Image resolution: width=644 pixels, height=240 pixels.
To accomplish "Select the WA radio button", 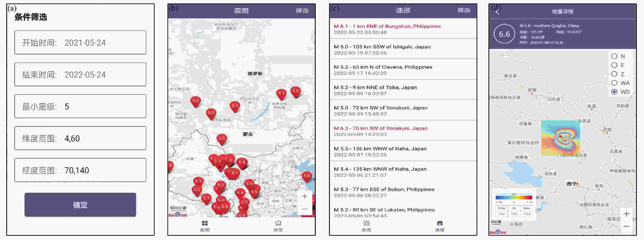I will [x=614, y=83].
